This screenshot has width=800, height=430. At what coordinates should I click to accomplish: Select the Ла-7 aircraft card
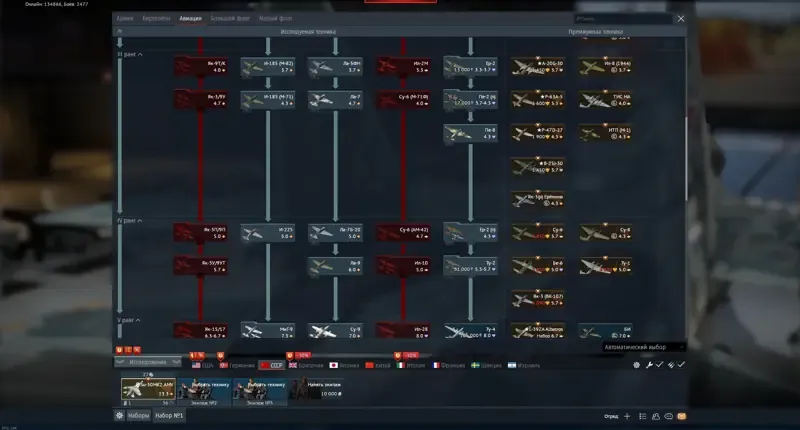click(335, 100)
